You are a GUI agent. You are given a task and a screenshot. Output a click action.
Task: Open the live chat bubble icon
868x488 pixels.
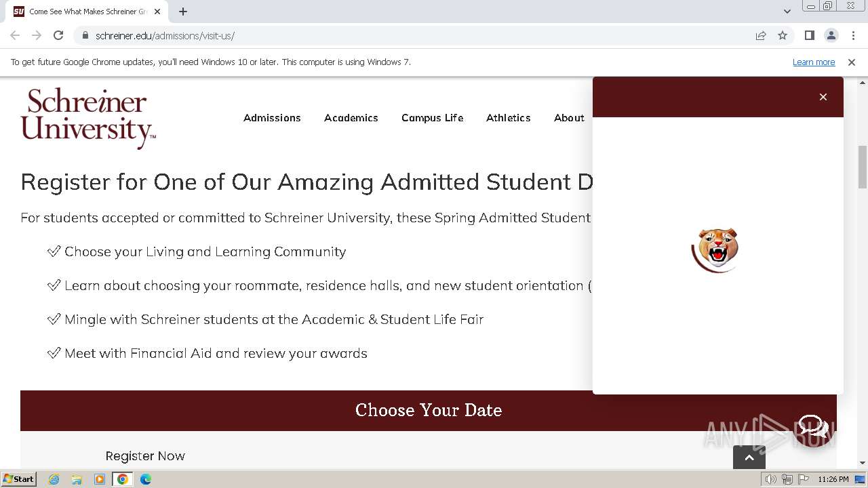[812, 427]
